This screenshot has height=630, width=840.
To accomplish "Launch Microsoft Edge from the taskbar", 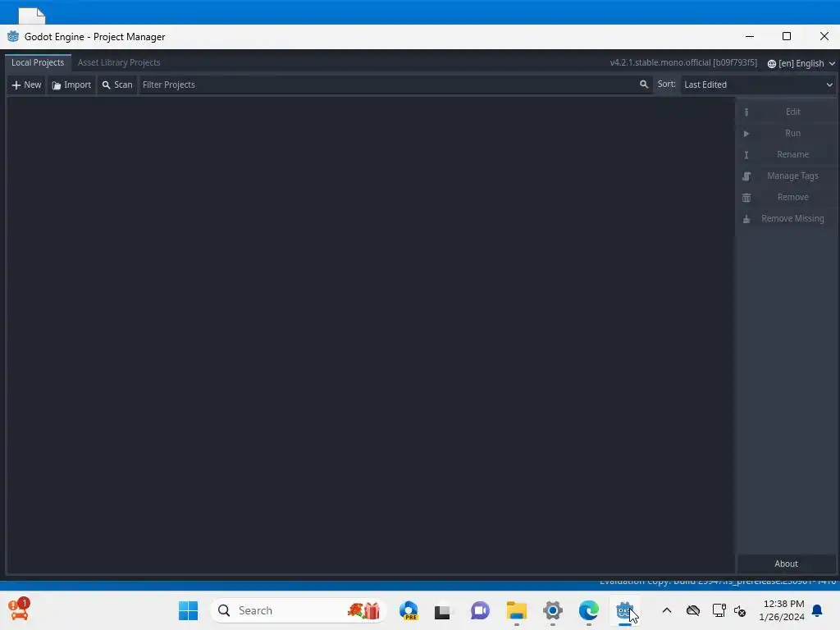I will tap(588, 610).
